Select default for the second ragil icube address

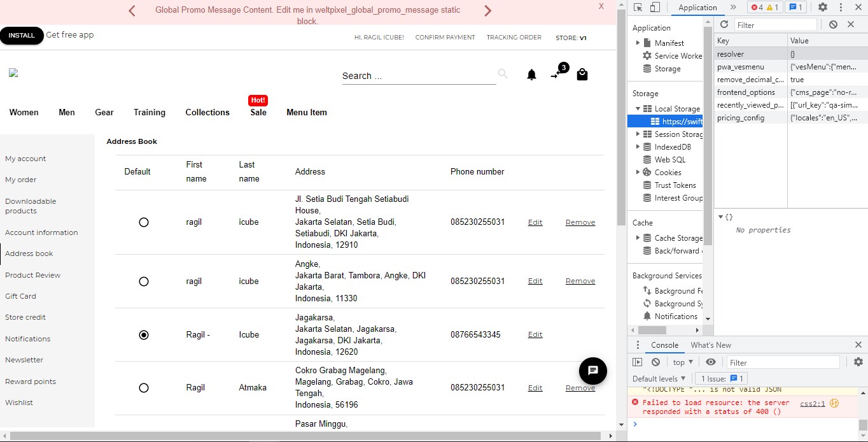(144, 281)
